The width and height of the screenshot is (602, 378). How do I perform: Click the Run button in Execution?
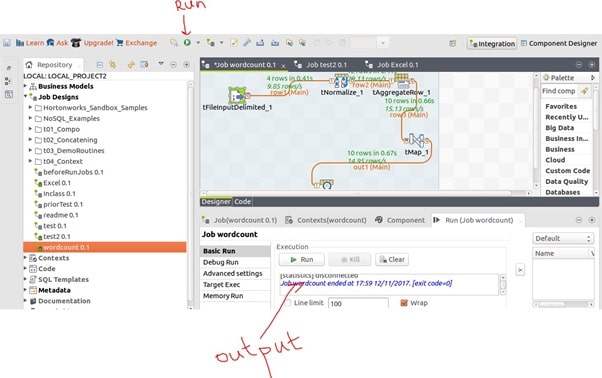point(302,259)
